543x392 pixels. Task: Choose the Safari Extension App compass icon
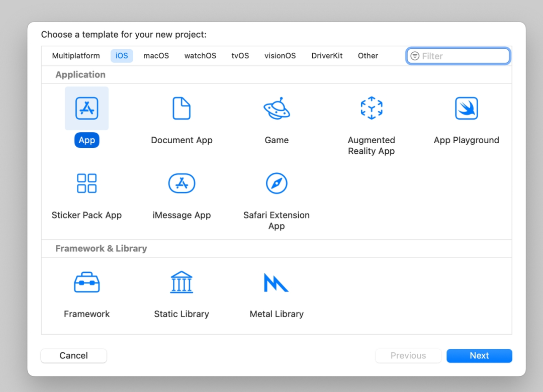pos(277,183)
